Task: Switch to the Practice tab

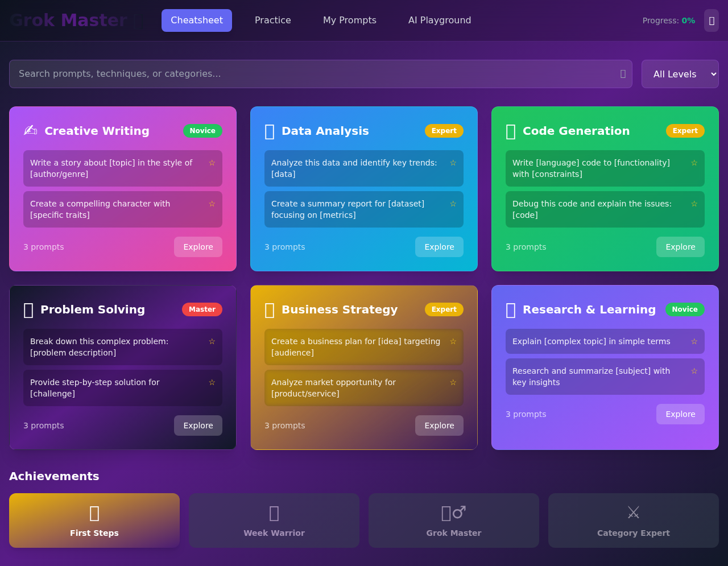Action: (272, 20)
